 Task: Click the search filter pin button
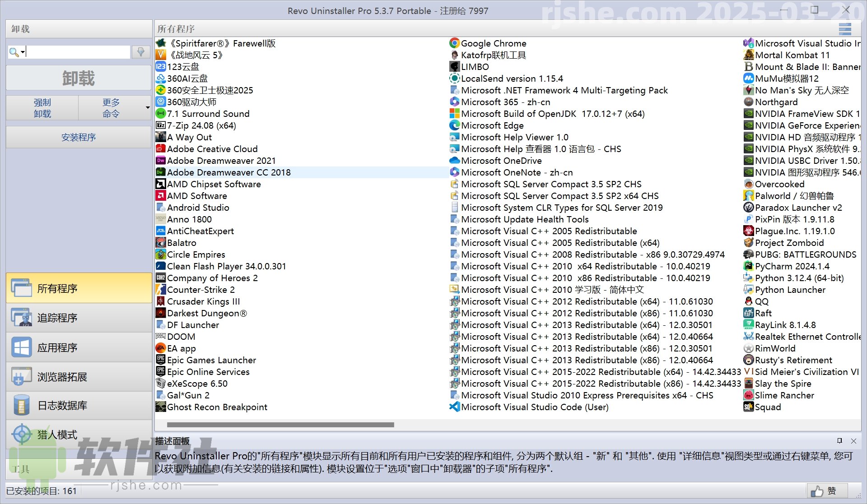tap(141, 52)
